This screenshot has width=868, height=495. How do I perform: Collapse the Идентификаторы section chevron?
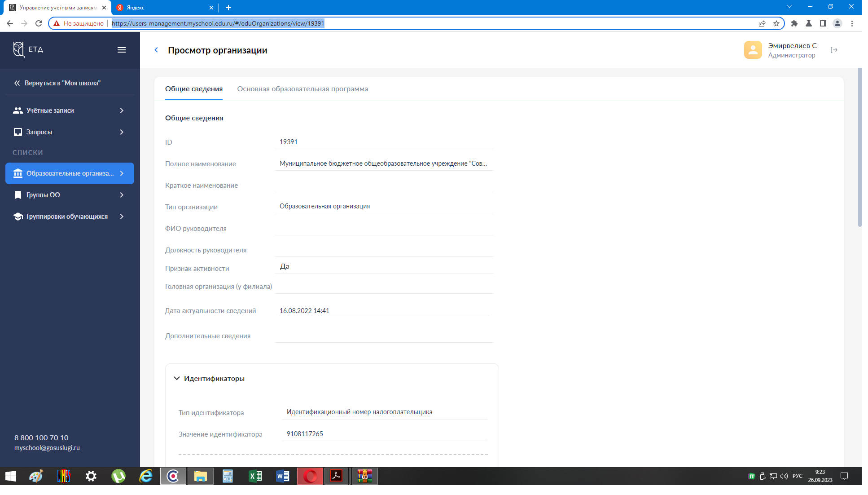pyautogui.click(x=177, y=378)
